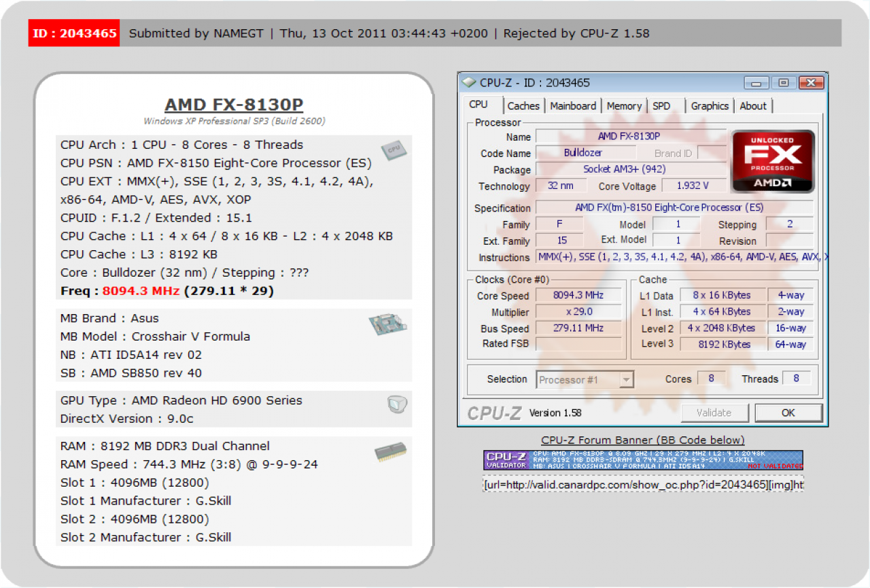870x588 pixels.
Task: Minimize the CPU-Z window
Action: (x=756, y=82)
